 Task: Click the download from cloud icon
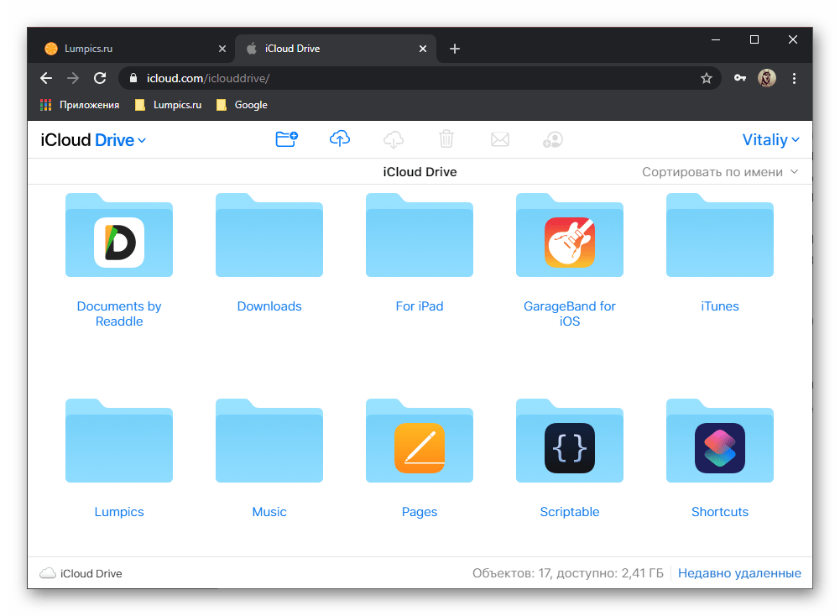click(394, 139)
